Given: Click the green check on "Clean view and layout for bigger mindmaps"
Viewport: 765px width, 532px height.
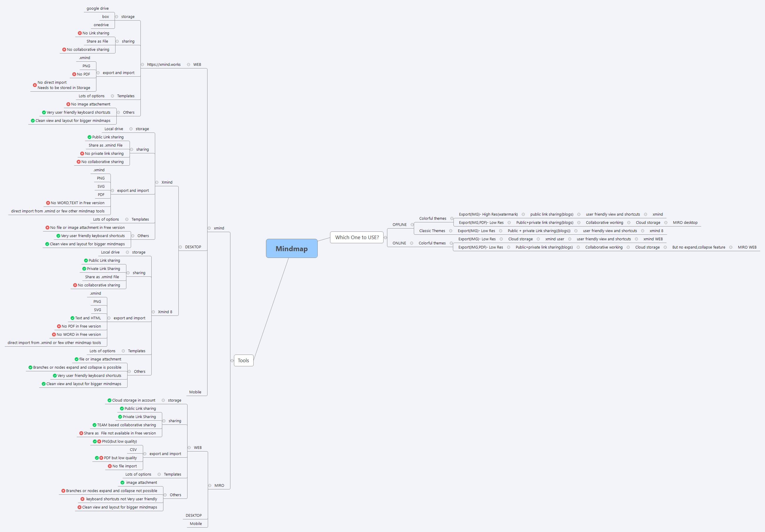Looking at the screenshot, I should coord(33,121).
